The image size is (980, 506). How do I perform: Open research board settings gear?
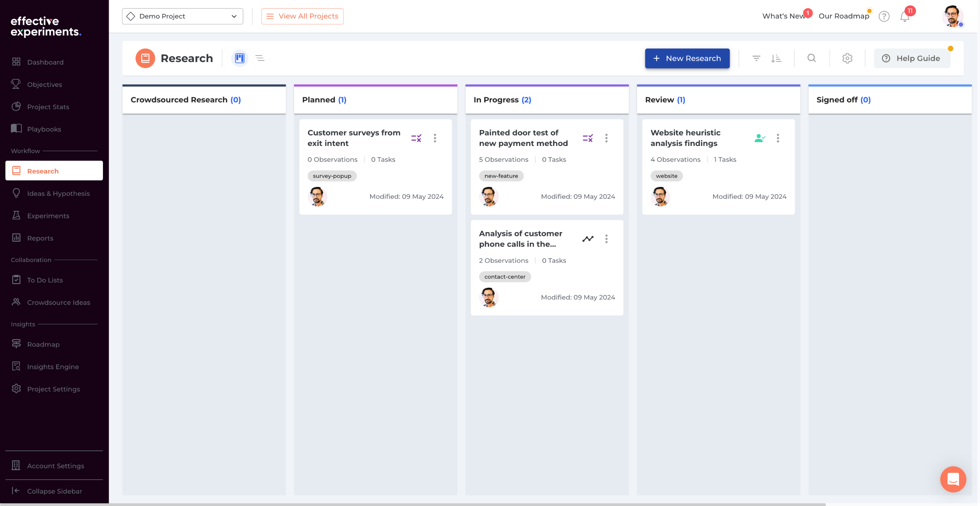[x=847, y=58]
